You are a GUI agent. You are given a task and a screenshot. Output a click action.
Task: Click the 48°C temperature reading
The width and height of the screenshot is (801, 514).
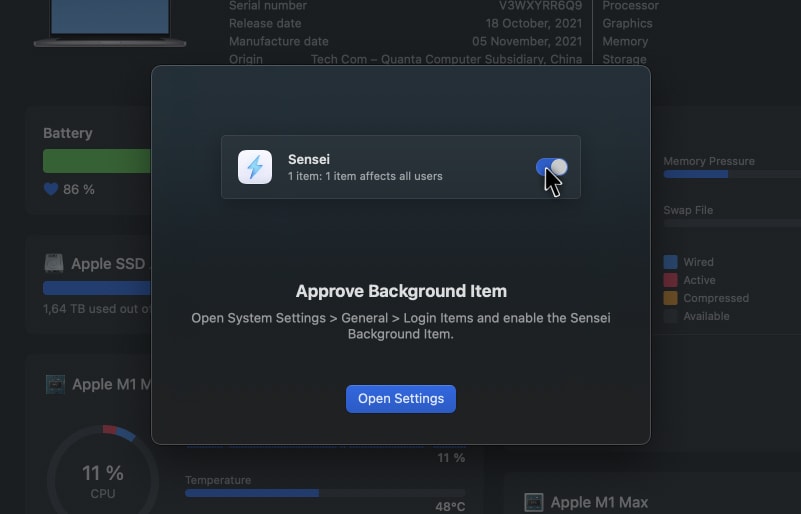pos(450,507)
